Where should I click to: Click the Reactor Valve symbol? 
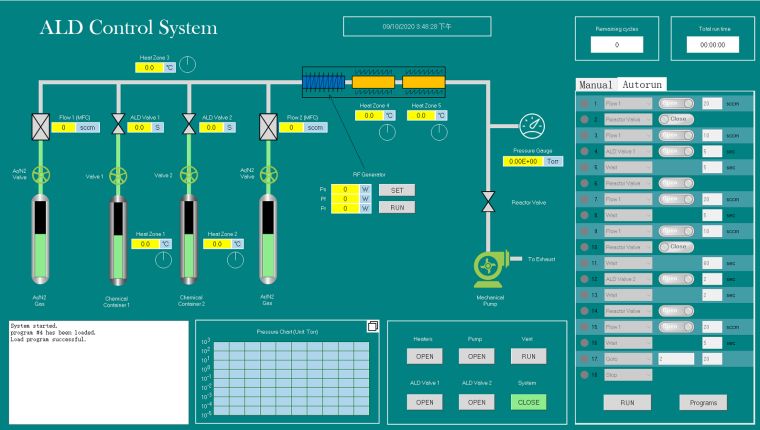(x=488, y=199)
